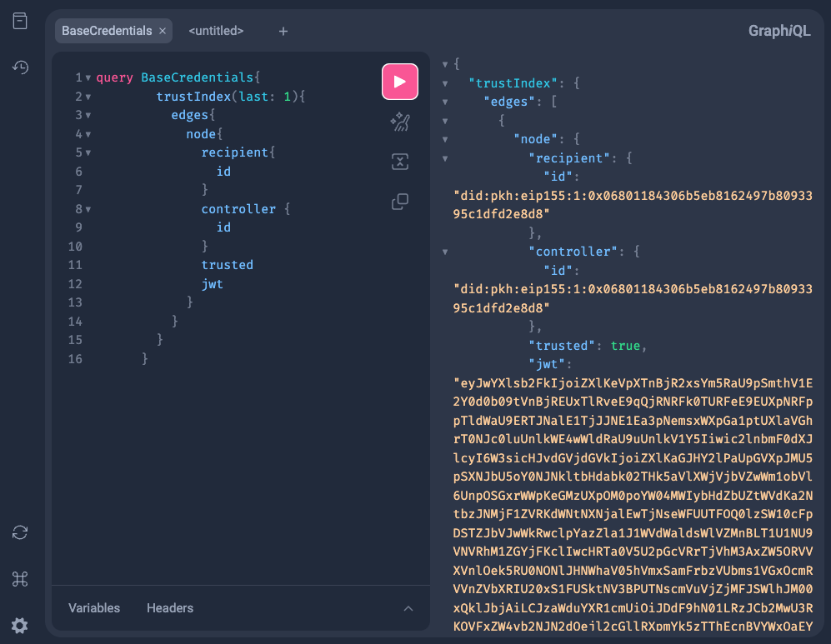Close the BaseCredentials tab
This screenshot has height=644, width=831.
click(x=163, y=31)
